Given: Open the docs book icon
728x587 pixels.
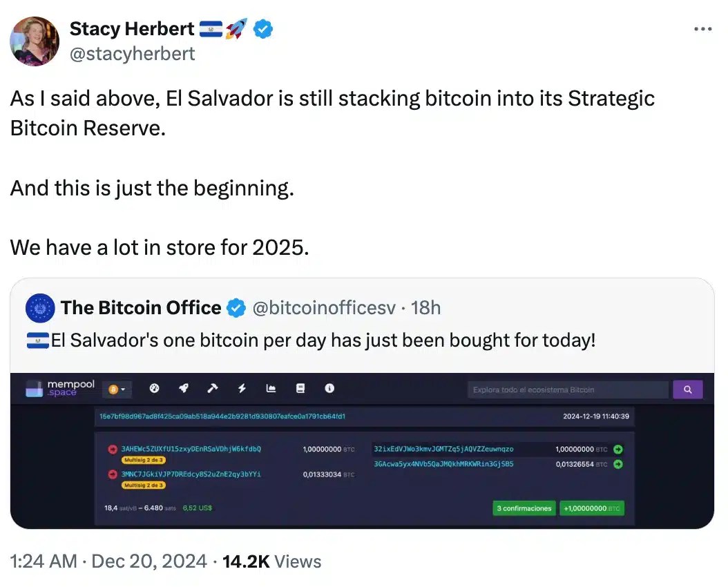Looking at the screenshot, I should tap(300, 389).
